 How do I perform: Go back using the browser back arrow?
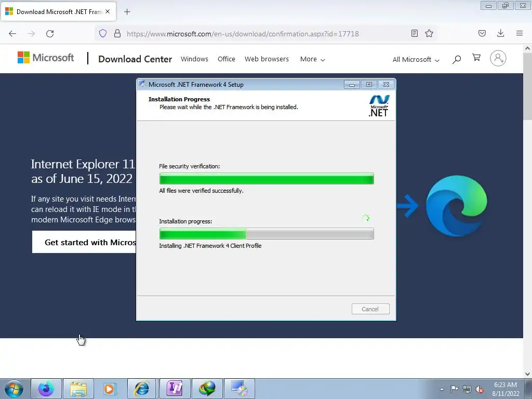(x=12, y=34)
